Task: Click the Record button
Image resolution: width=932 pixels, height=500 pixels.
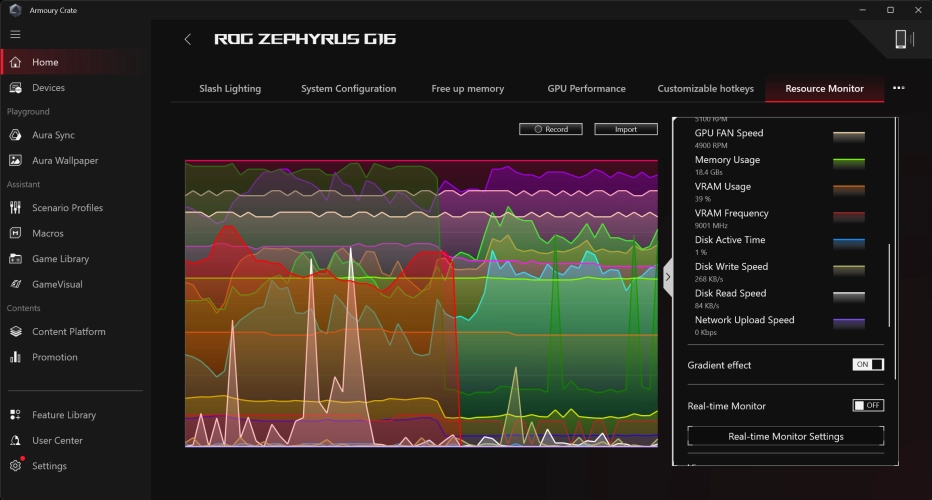Action: click(x=550, y=129)
